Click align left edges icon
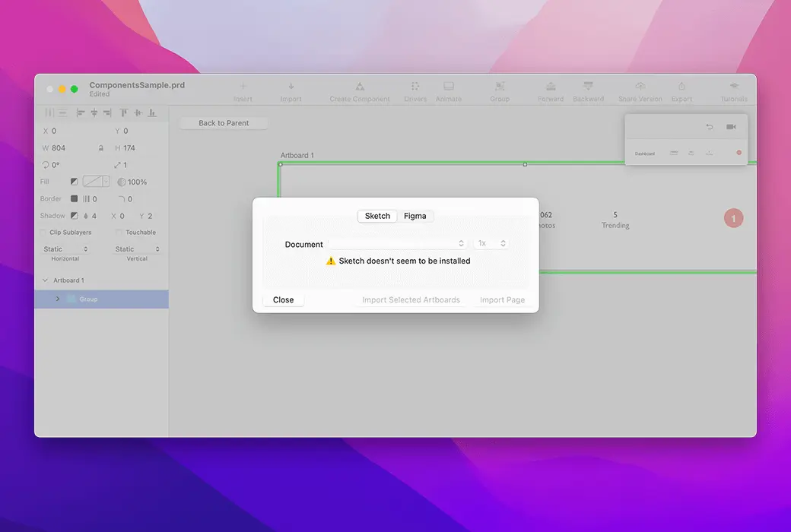 coord(80,112)
